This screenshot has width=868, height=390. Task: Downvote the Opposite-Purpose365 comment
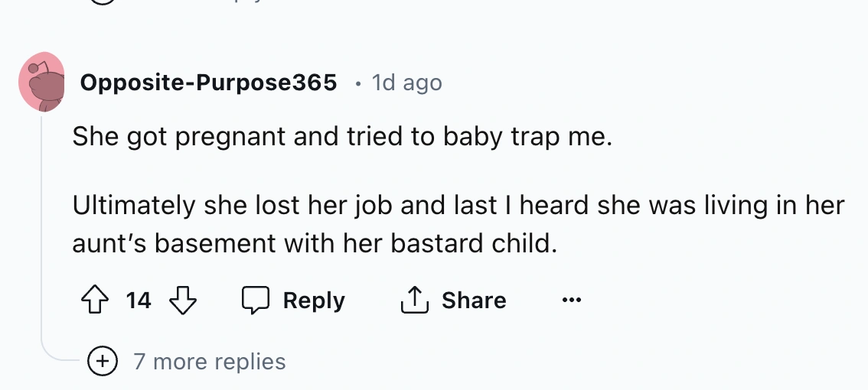click(181, 301)
